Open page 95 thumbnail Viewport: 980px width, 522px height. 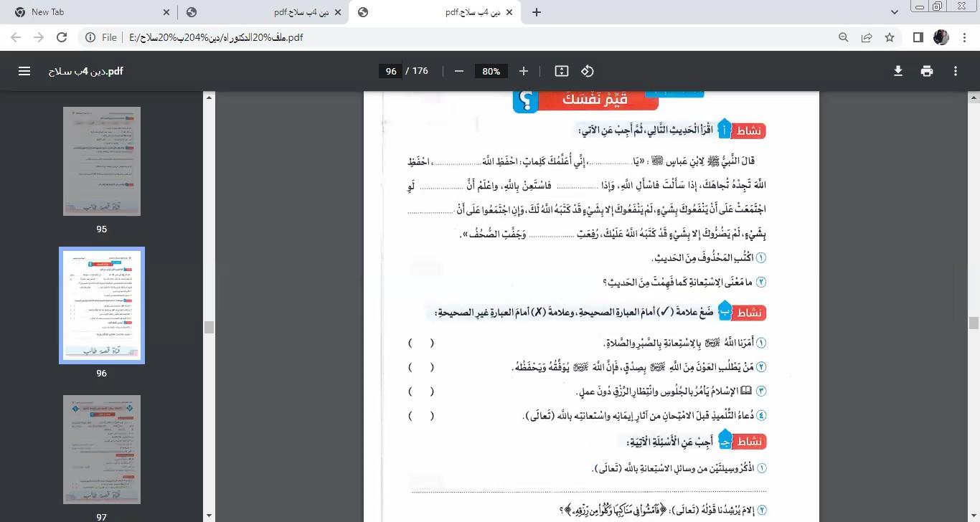[x=102, y=161]
